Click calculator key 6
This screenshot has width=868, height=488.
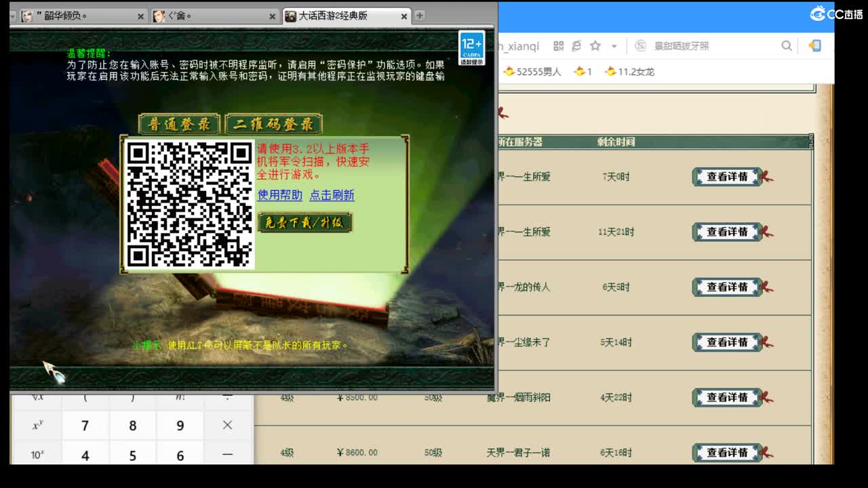(180, 455)
